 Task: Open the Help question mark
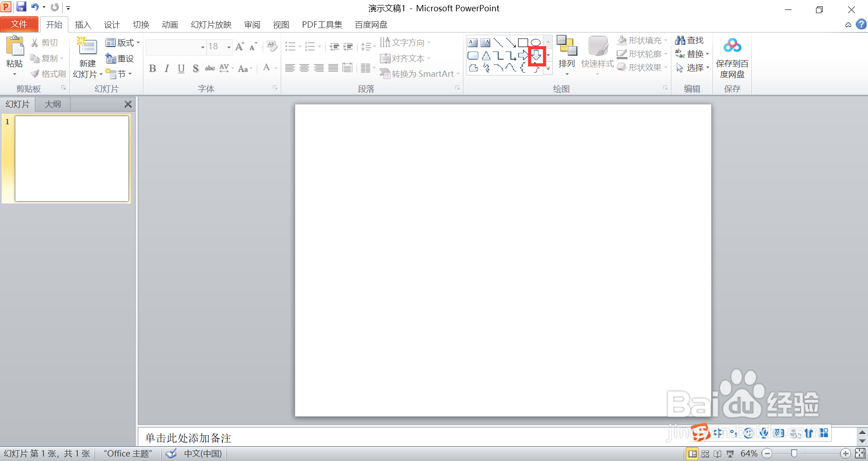[861, 24]
